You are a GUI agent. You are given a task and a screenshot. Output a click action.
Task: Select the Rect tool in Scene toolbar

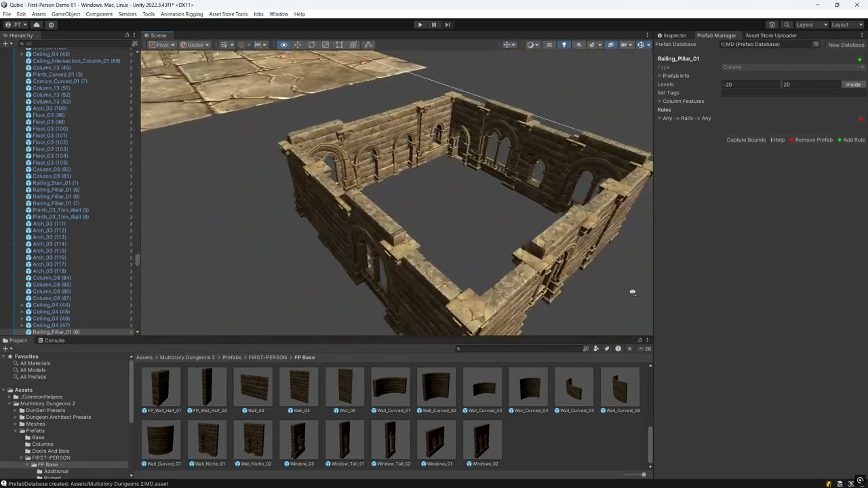point(339,45)
